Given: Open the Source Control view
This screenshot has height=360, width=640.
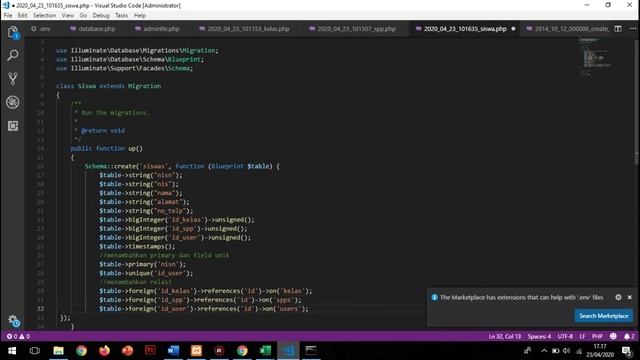Looking at the screenshot, I should pos(13,78).
